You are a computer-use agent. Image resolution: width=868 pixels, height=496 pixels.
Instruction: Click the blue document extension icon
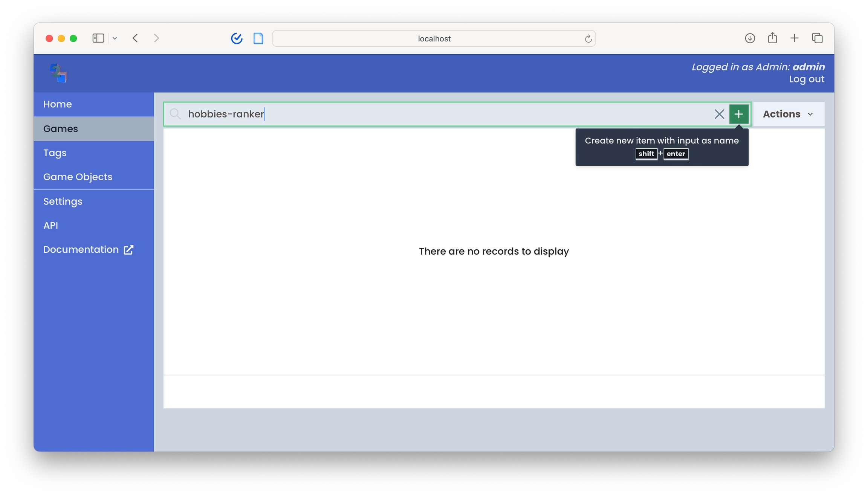(x=258, y=38)
